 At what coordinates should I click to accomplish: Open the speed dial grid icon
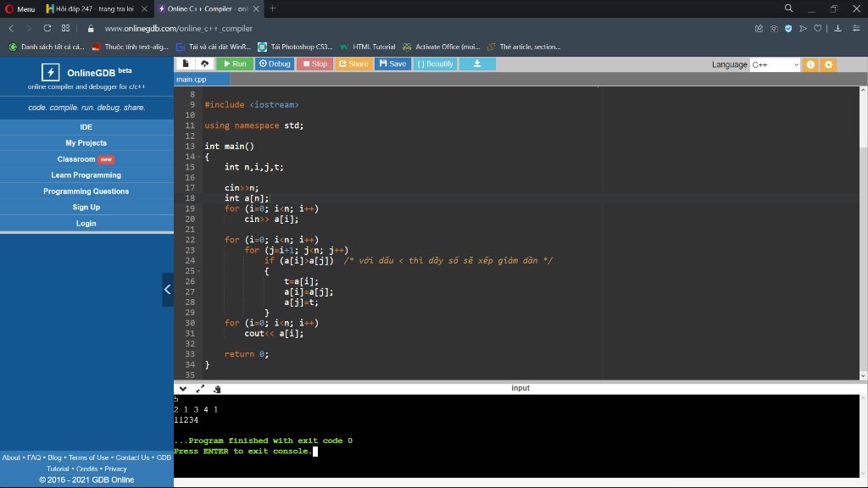coord(65,28)
